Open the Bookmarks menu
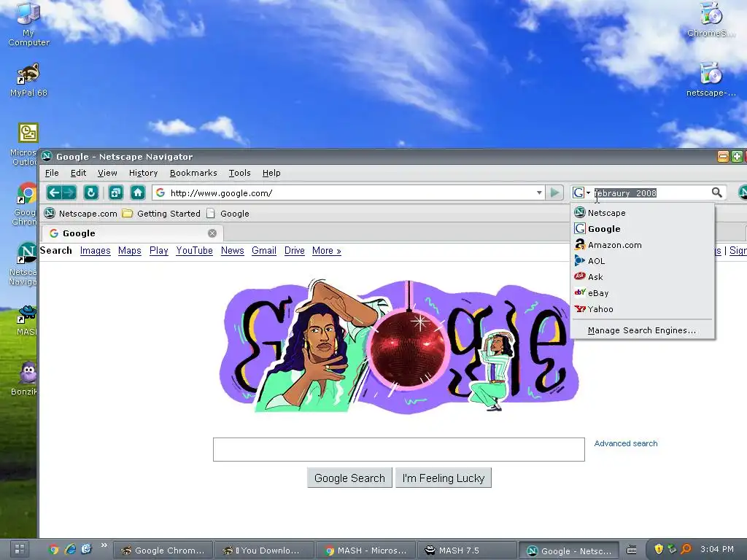Screen dimensions: 747x560 pyautogui.click(x=193, y=173)
